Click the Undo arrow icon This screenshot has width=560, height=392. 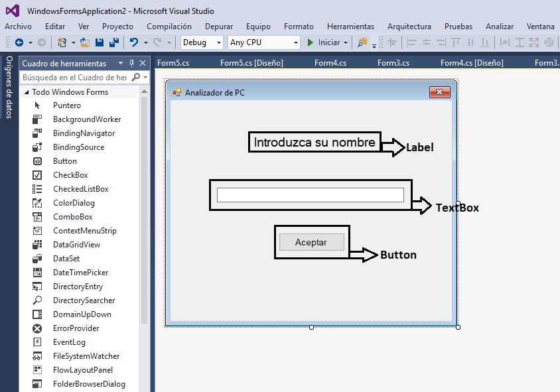pyautogui.click(x=134, y=42)
